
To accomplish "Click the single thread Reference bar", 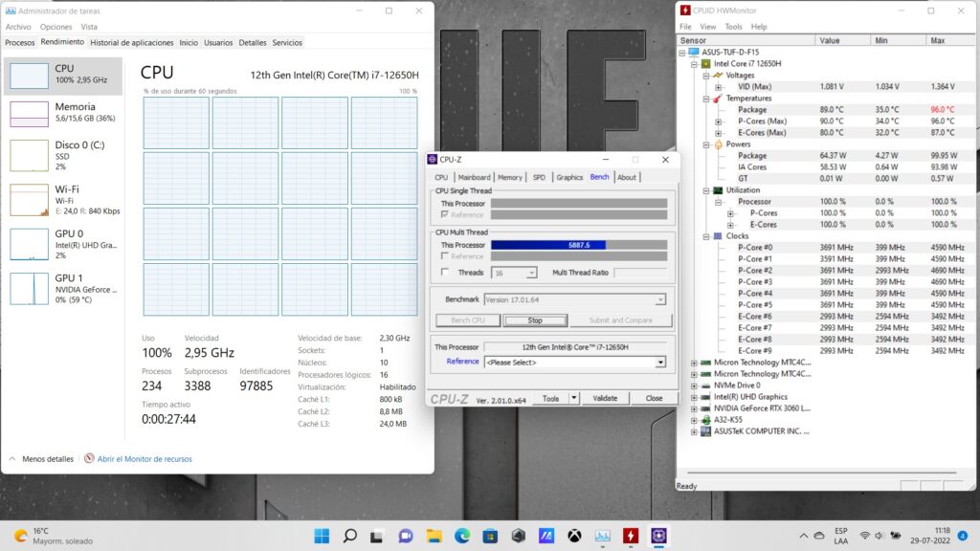I will 579,214.
